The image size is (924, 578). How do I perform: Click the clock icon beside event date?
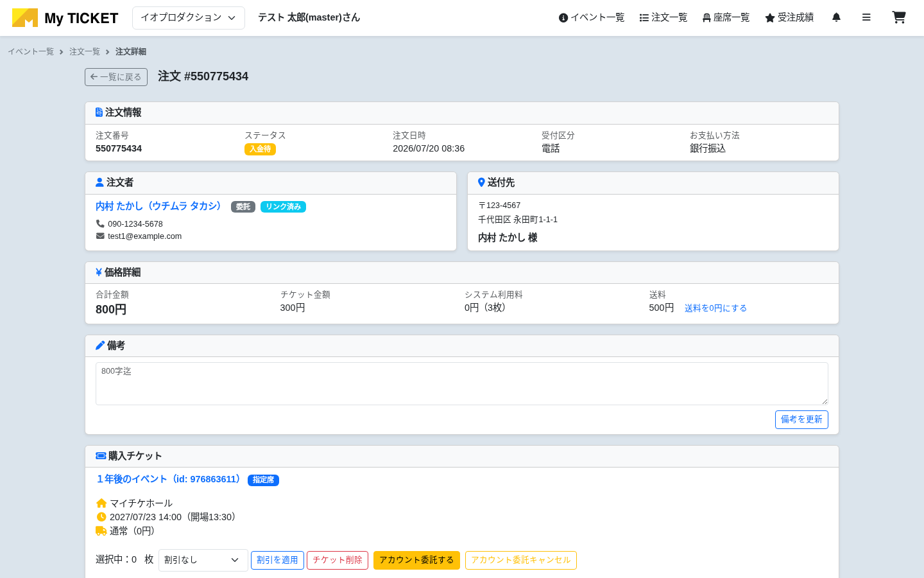tap(101, 517)
